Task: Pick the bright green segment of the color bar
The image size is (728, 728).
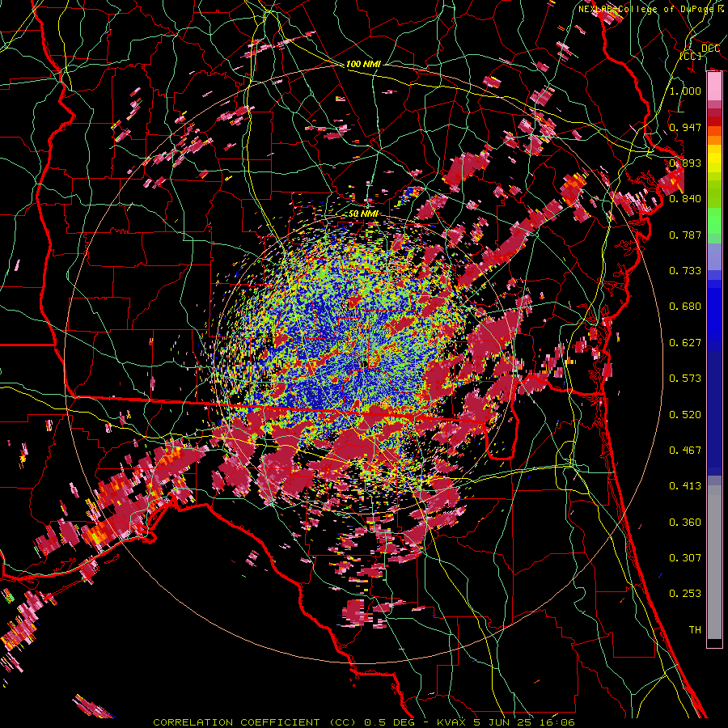Action: [x=714, y=221]
